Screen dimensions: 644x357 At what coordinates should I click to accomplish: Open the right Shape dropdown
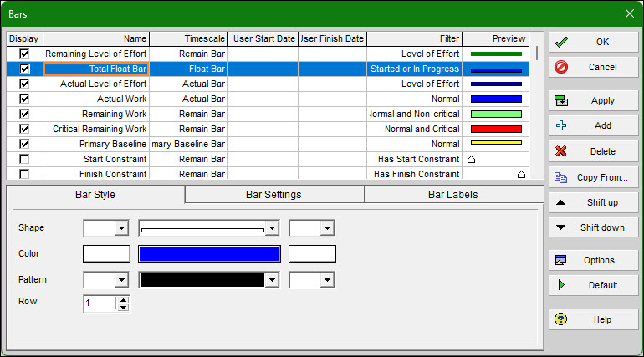point(327,228)
